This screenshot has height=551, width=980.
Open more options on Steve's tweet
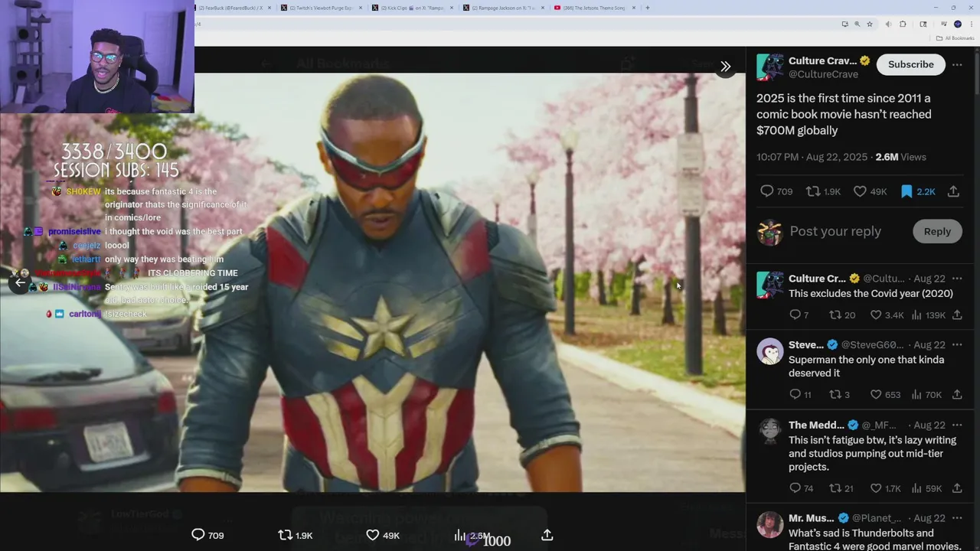[957, 345]
